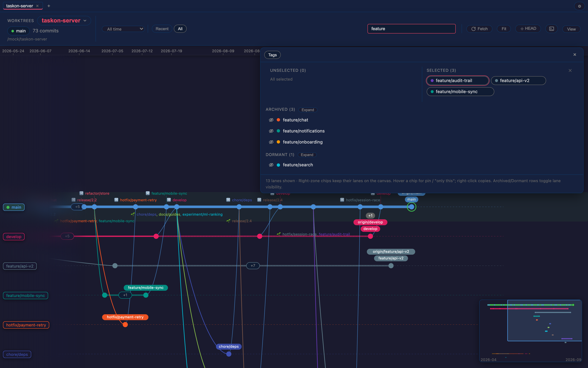Switch filter to Recent
This screenshot has height=368, width=588.
click(x=162, y=29)
